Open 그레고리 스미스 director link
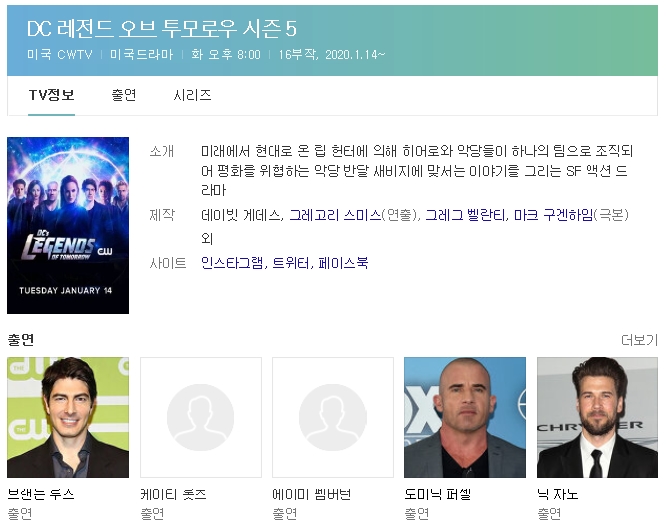Image resolution: width=666 pixels, height=530 pixels. pos(335,215)
